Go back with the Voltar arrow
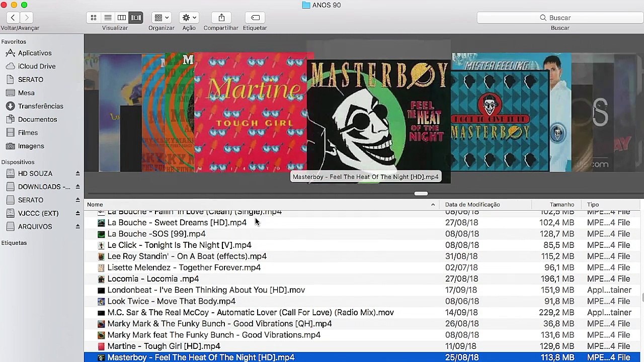This screenshot has width=644, height=362. pos(13,18)
